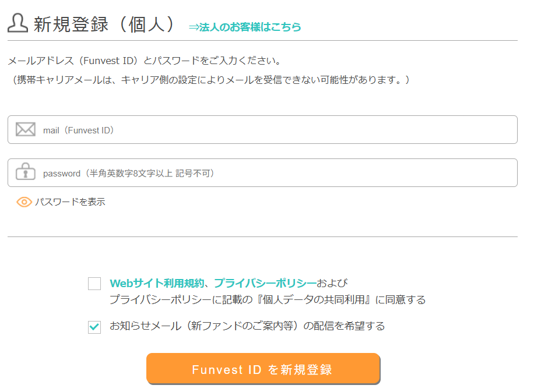Open the teal プライバシーポリシー link
534x392 pixels.
265,284
